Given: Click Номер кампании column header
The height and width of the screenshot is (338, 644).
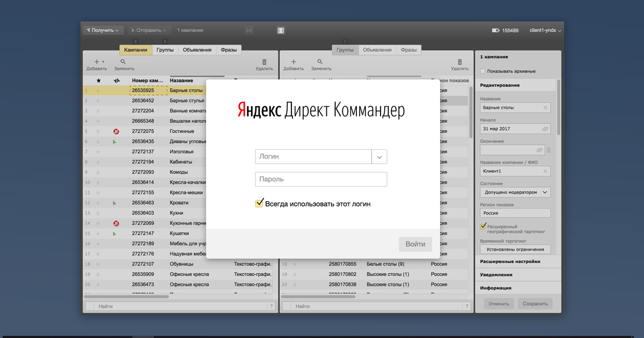Looking at the screenshot, I should [x=148, y=80].
